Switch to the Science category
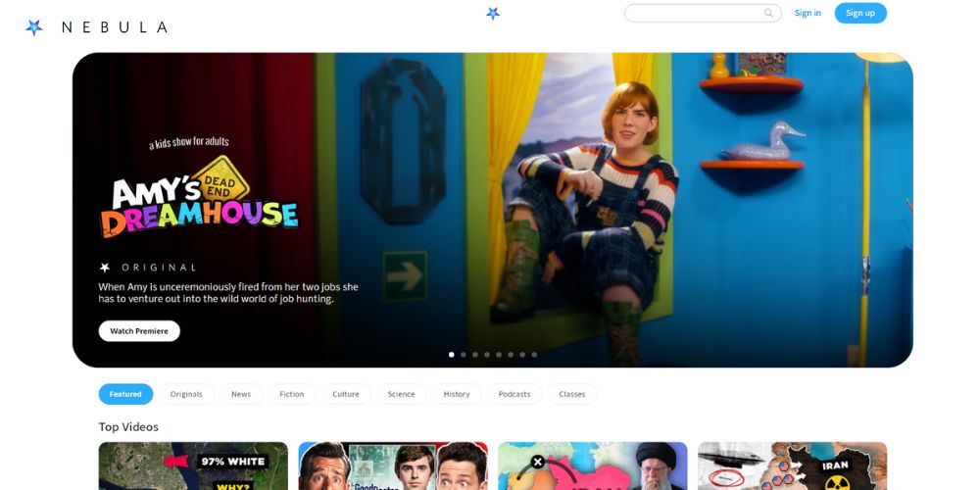Screen dimensions: 980x490 click(x=401, y=394)
